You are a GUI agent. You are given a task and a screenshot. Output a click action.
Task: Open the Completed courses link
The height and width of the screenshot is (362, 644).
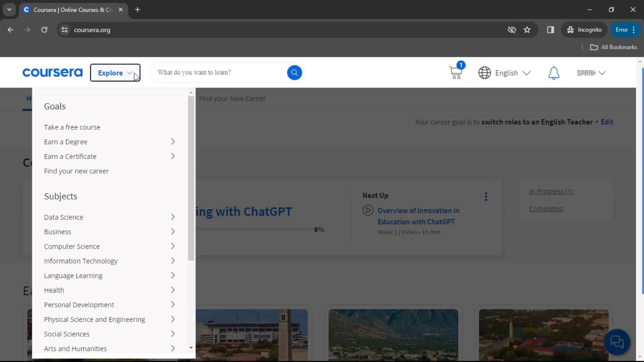pos(546,209)
